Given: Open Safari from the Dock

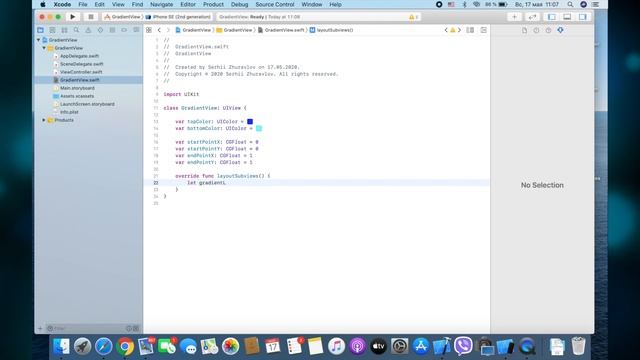Looking at the screenshot, I should point(104,347).
